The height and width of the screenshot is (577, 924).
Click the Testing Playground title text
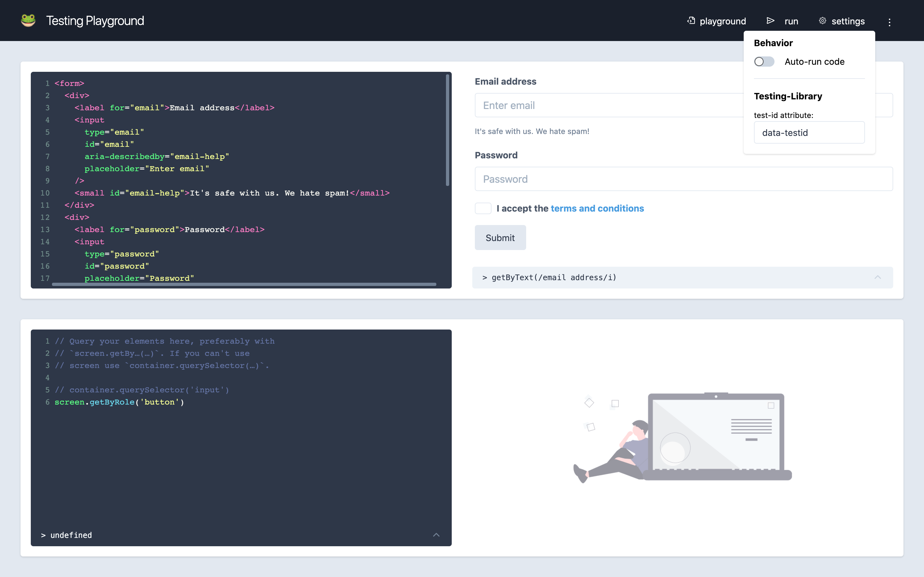(x=95, y=21)
